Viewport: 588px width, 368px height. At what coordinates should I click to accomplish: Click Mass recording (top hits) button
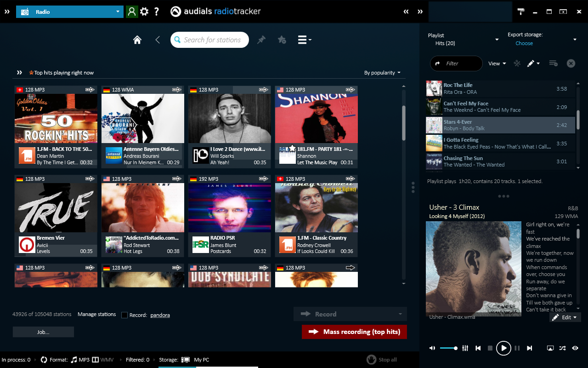(354, 332)
